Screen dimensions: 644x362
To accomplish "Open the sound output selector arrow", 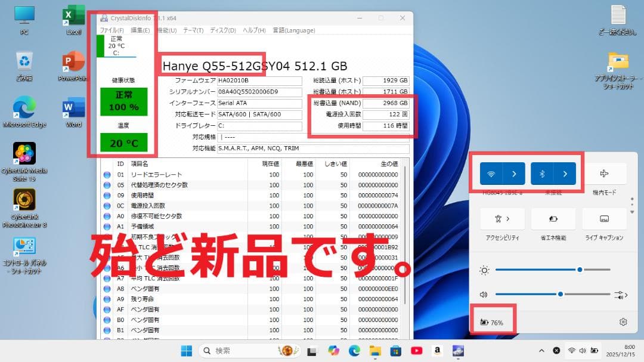I will [x=621, y=294].
